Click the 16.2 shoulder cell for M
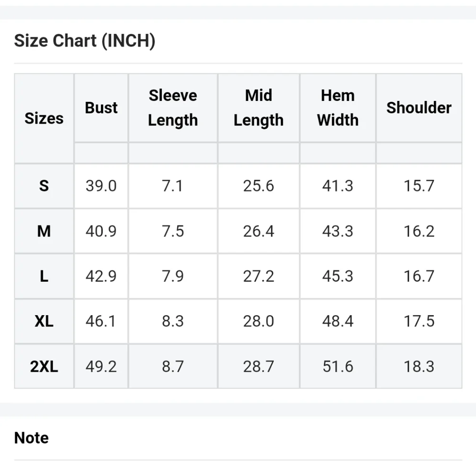The image size is (476, 476). (x=419, y=231)
